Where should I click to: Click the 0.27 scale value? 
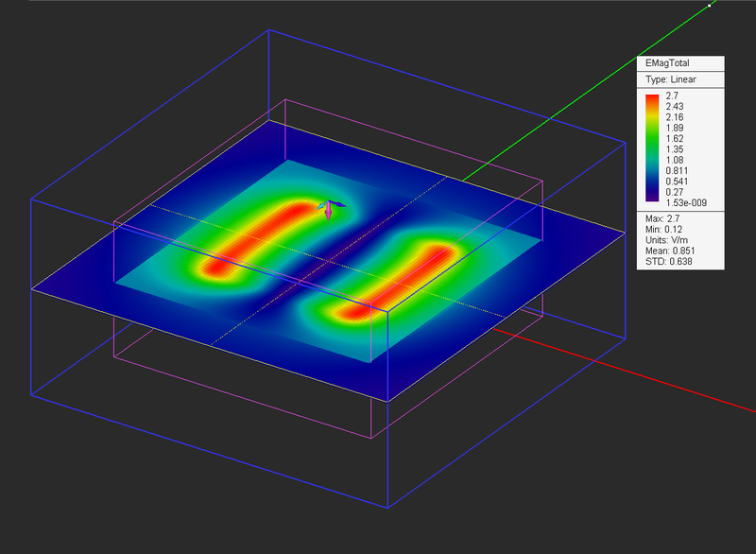(675, 192)
